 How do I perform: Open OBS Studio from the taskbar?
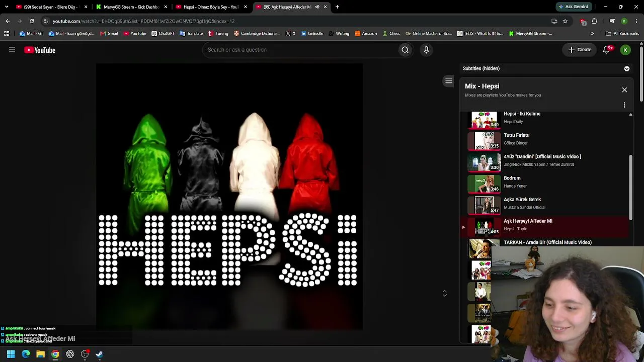[x=85, y=354]
